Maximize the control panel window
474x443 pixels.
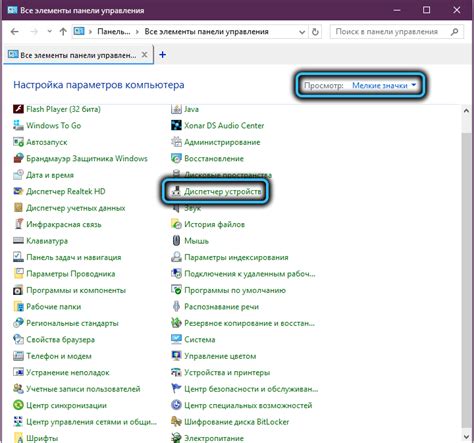pos(426,10)
